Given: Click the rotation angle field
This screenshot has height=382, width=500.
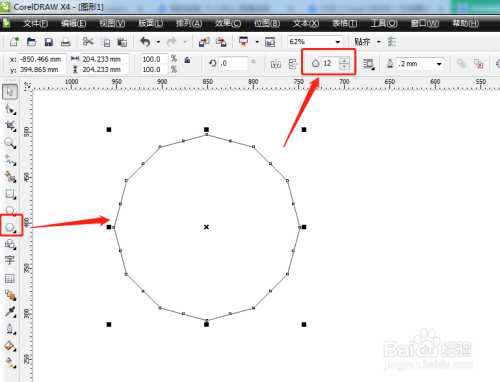Looking at the screenshot, I should coord(233,63).
